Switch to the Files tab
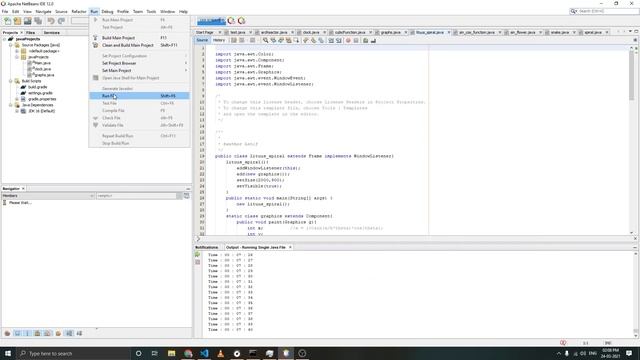 click(30, 33)
